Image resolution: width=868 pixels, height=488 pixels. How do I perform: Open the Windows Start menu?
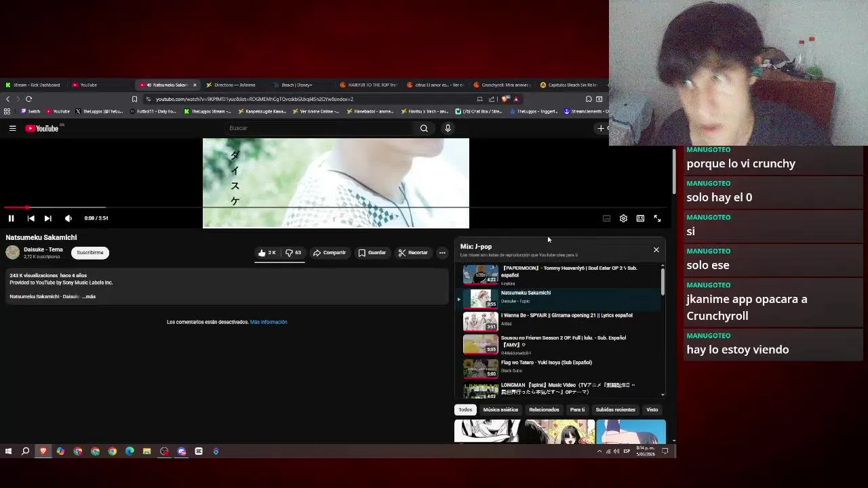[x=8, y=451]
